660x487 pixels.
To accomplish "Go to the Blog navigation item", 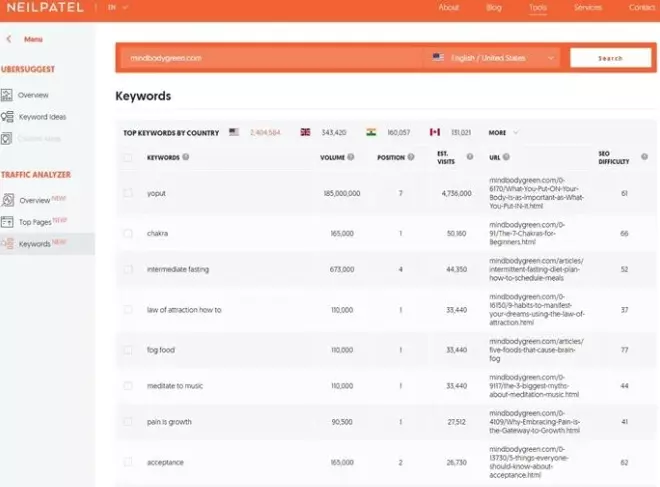I will click(x=493, y=7).
